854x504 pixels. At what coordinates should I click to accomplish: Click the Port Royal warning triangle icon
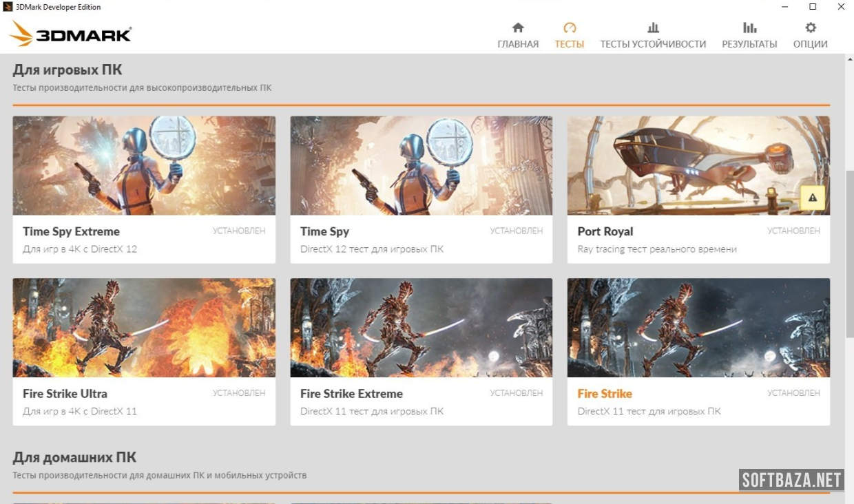813,198
